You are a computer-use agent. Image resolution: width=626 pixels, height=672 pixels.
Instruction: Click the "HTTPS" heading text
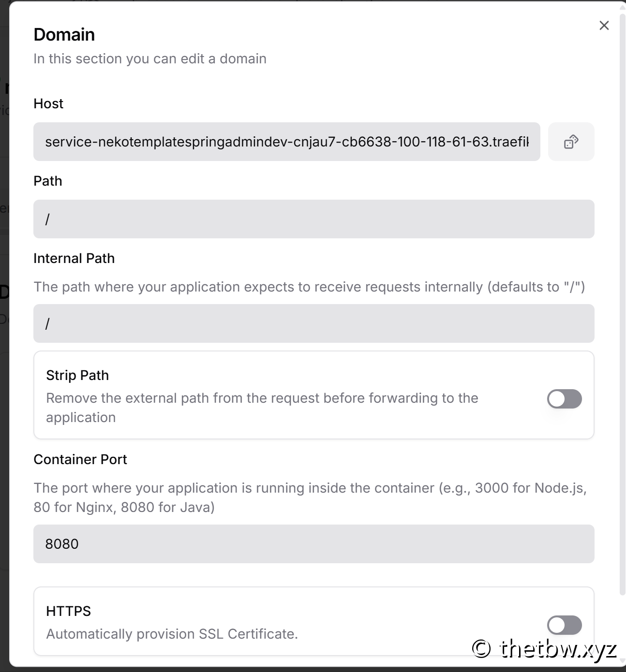click(x=68, y=611)
